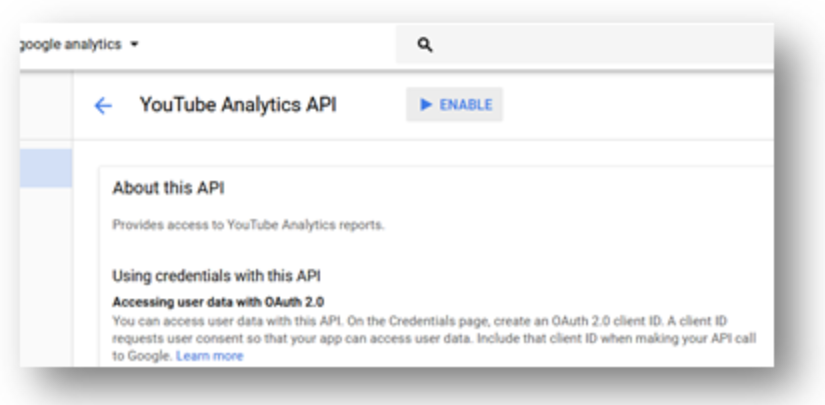
Task: Click the Provides access to YouTube Analytics text
Action: click(x=248, y=225)
